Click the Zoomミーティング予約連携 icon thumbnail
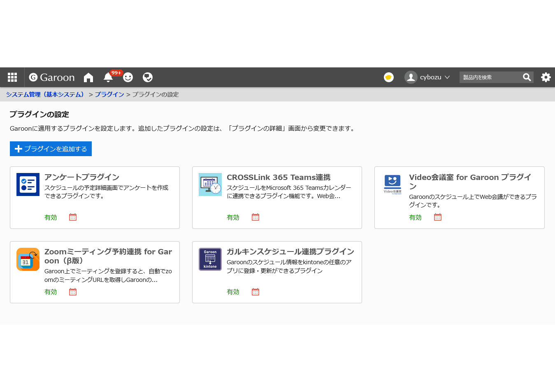555x392 pixels. (x=28, y=259)
